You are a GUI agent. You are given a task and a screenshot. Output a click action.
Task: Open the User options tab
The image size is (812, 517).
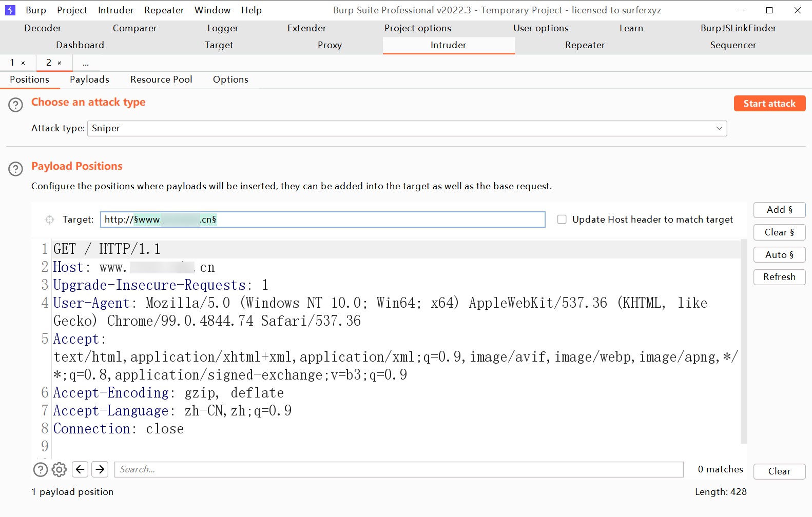541,28
